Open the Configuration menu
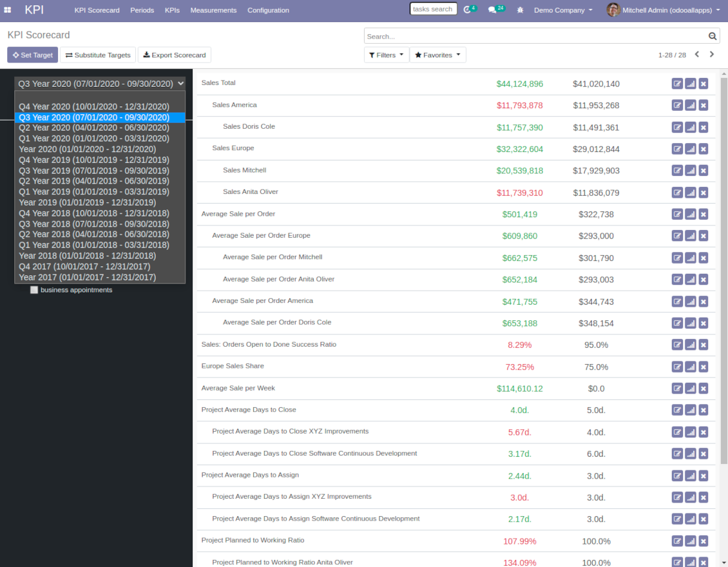Viewport: 728px width, 567px height. (x=268, y=10)
